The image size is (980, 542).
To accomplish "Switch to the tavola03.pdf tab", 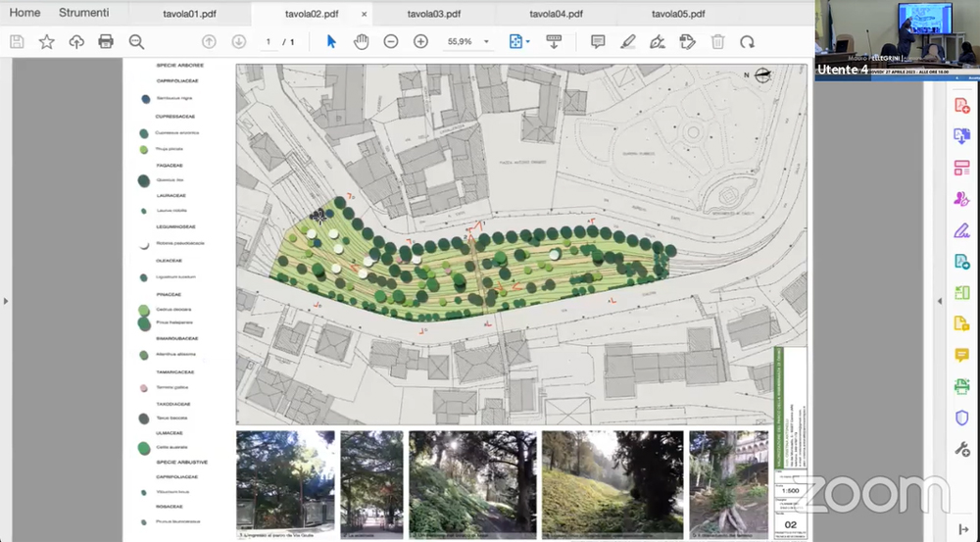I will (x=434, y=14).
